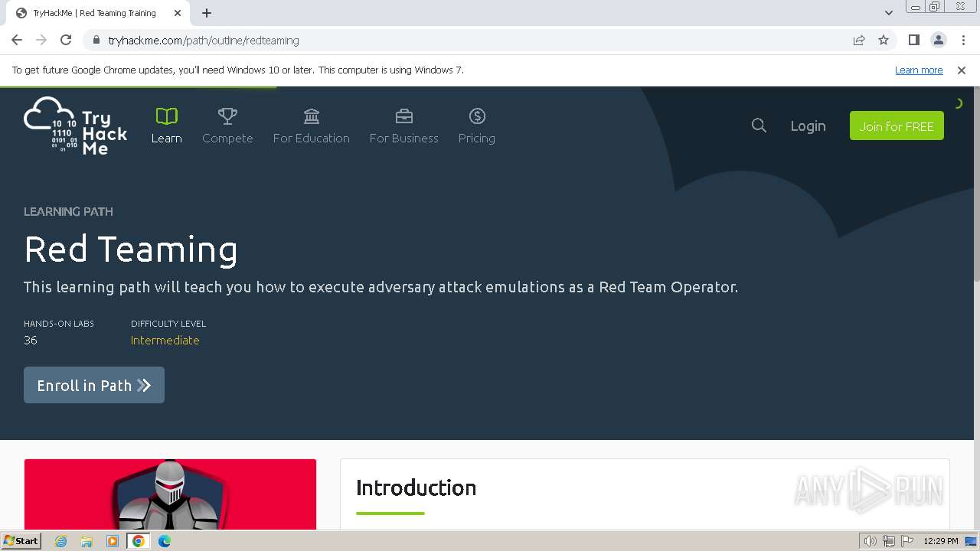Click the hands-on labs count 36
The width and height of the screenshot is (980, 551).
(31, 341)
